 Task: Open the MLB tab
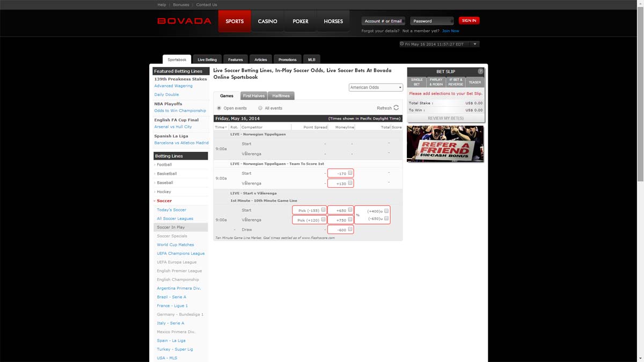[312, 60]
